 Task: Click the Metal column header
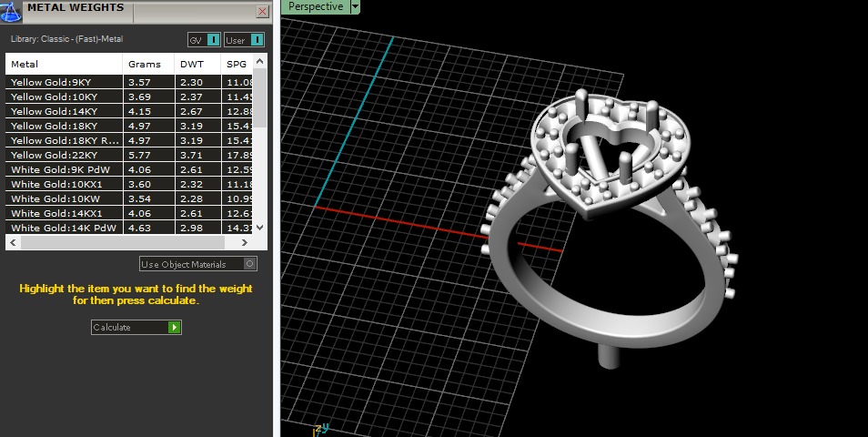[x=64, y=65]
